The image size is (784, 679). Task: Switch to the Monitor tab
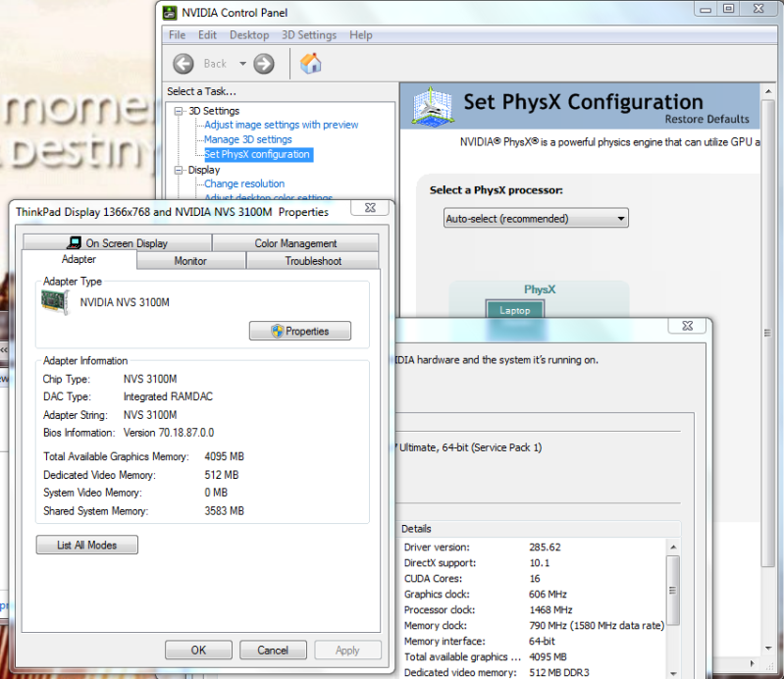click(190, 261)
